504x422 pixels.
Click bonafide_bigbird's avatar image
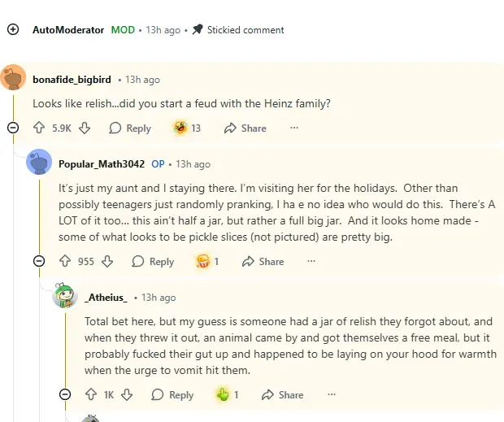tap(13, 79)
